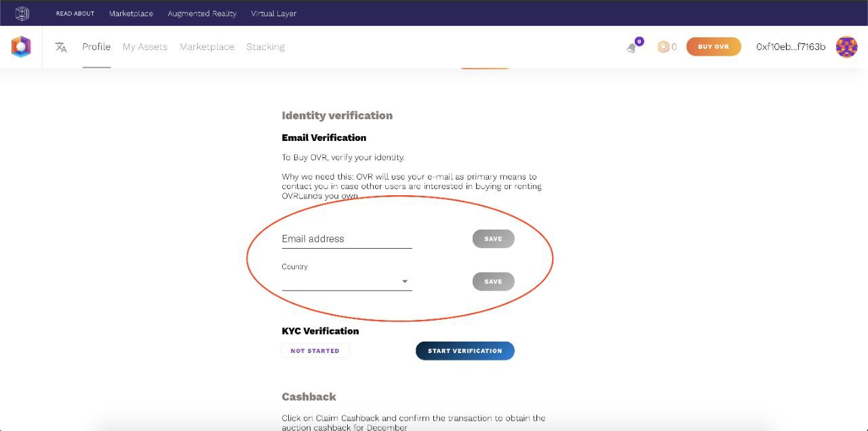Click the Email address input field
Screen dimensions: 868x431
click(347, 239)
